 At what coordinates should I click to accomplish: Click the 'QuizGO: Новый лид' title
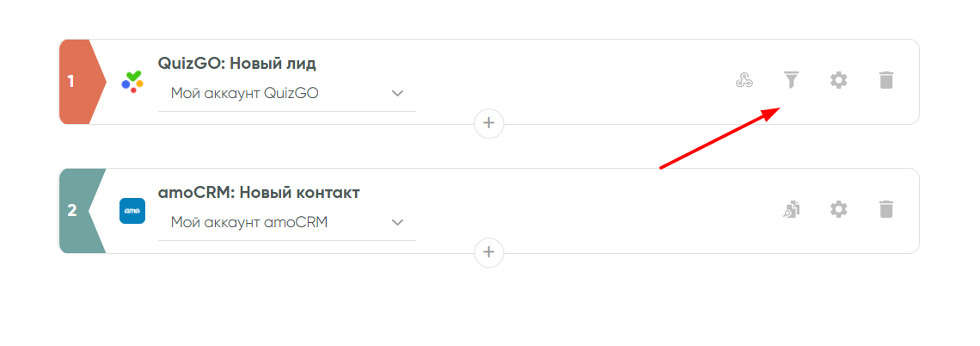pyautogui.click(x=237, y=63)
